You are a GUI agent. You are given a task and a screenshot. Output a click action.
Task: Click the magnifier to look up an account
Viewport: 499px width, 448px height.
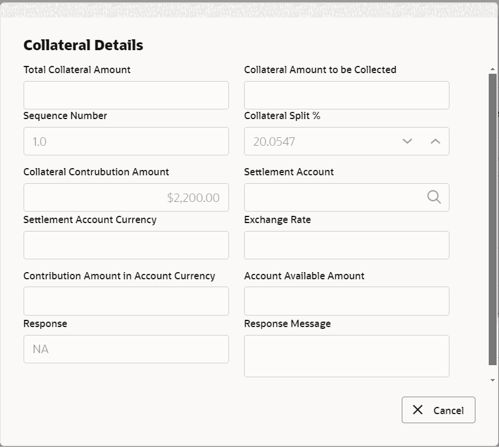click(x=434, y=196)
